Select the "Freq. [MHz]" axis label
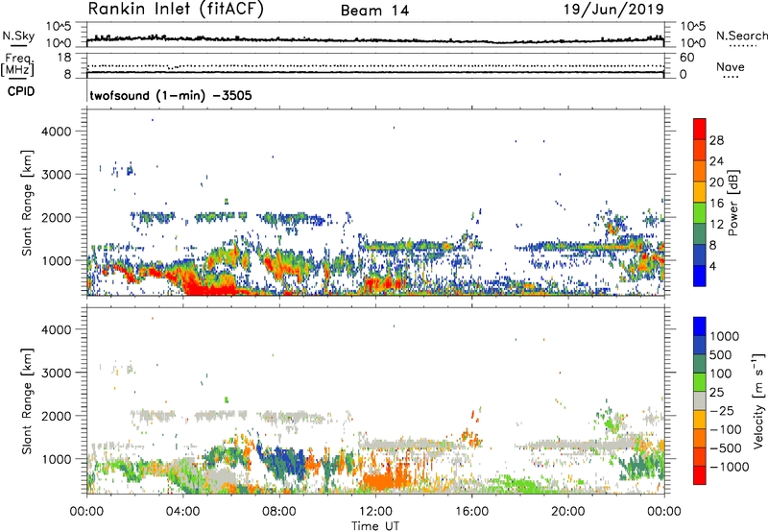This screenshot has height=532, width=768. coord(17,65)
